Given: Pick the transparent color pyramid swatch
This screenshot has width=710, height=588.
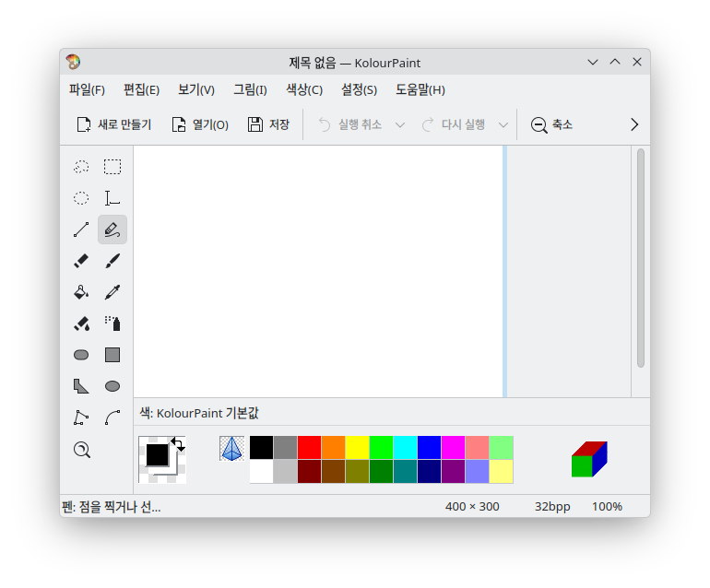Looking at the screenshot, I should pyautogui.click(x=231, y=449).
